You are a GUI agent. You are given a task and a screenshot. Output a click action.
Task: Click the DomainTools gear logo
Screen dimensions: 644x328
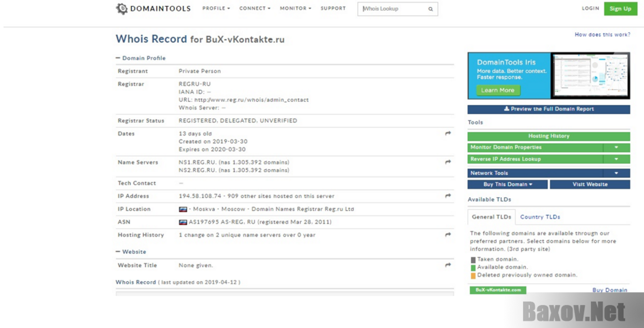coord(121,8)
